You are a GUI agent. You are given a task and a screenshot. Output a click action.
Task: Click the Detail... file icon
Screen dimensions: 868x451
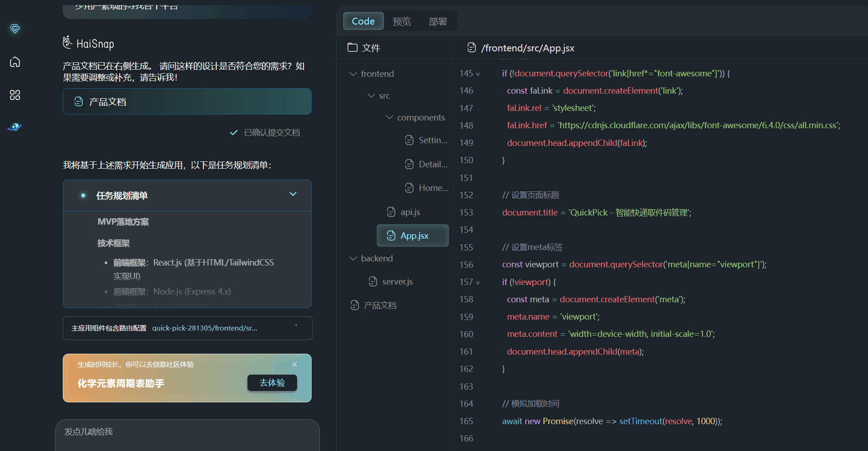pos(409,164)
